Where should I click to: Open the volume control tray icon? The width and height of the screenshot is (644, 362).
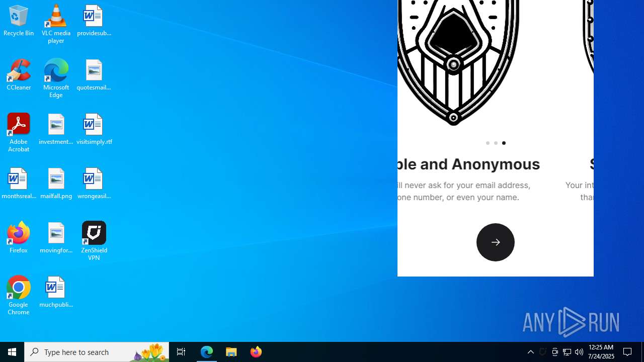579,352
